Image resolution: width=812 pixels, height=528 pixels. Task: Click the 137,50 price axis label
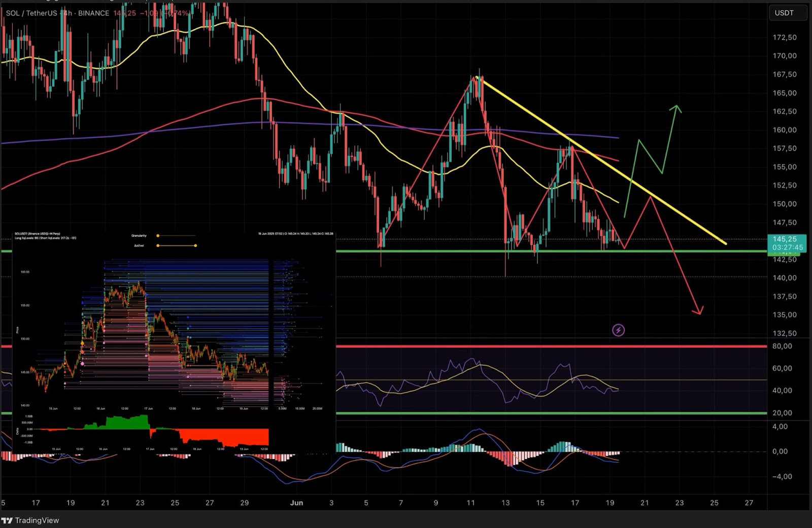point(785,297)
